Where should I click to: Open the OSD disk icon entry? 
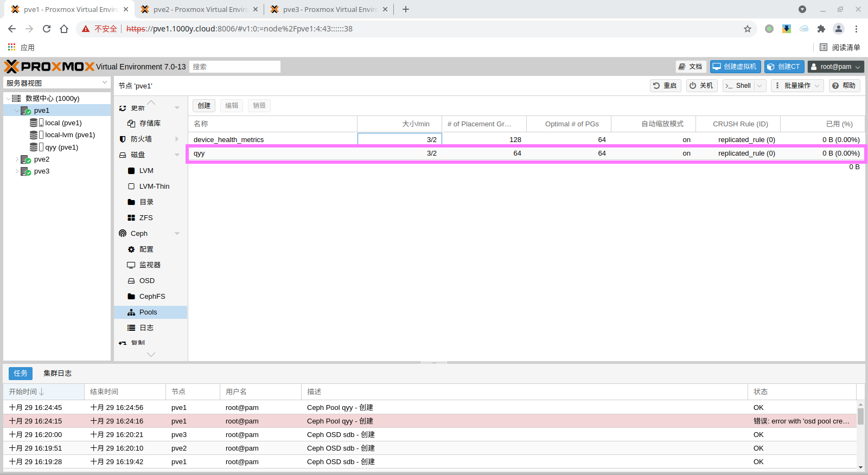(x=131, y=281)
